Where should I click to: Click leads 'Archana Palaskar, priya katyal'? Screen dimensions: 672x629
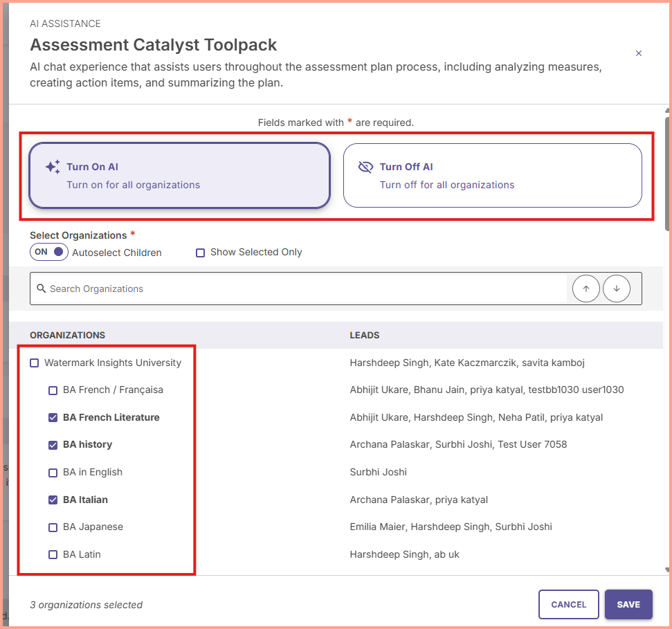point(419,500)
